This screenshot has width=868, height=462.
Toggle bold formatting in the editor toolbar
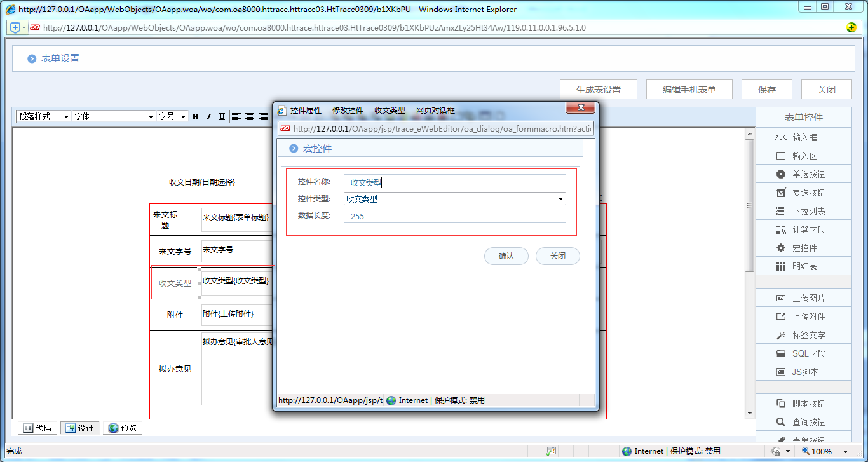(x=195, y=116)
